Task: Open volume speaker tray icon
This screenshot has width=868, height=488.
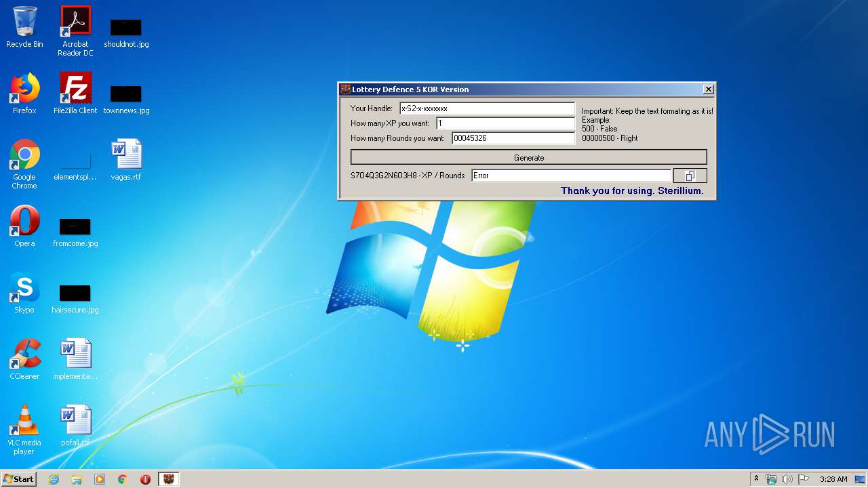Action: pos(787,479)
